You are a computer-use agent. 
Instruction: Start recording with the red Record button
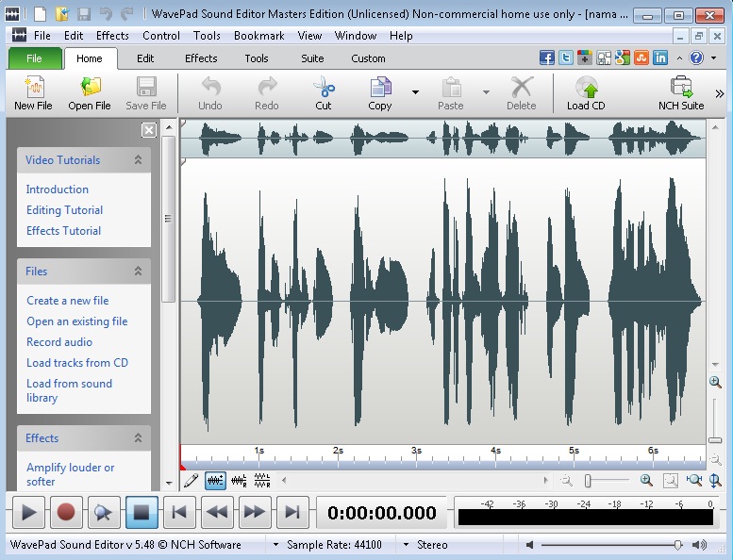click(66, 512)
